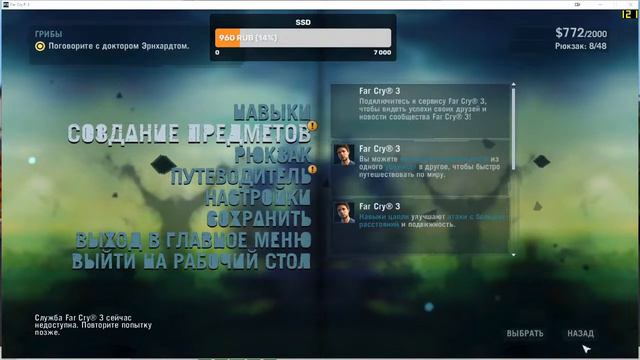Click the ВЫБРАТЬ button
The image size is (640, 360).
tap(525, 333)
